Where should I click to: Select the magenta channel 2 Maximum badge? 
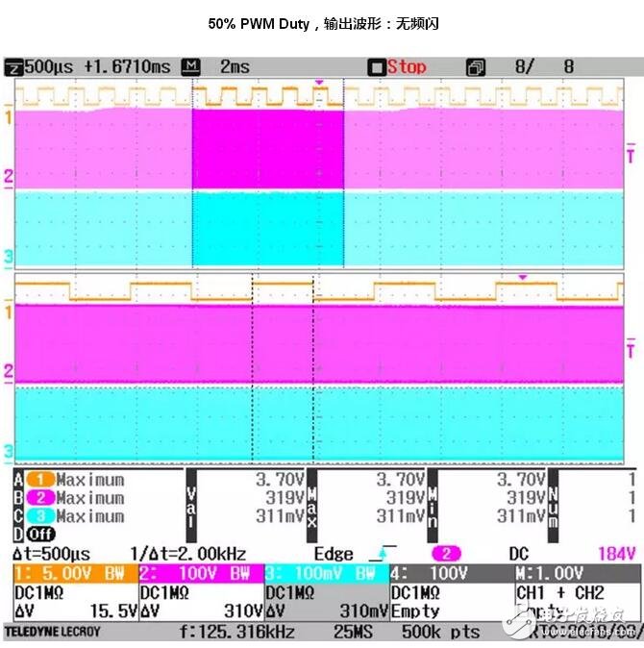[x=40, y=498]
